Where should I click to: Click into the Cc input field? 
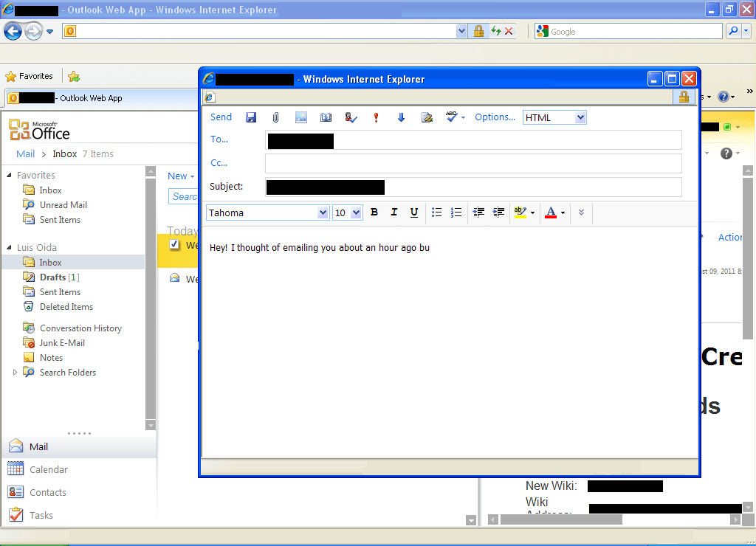(x=473, y=163)
